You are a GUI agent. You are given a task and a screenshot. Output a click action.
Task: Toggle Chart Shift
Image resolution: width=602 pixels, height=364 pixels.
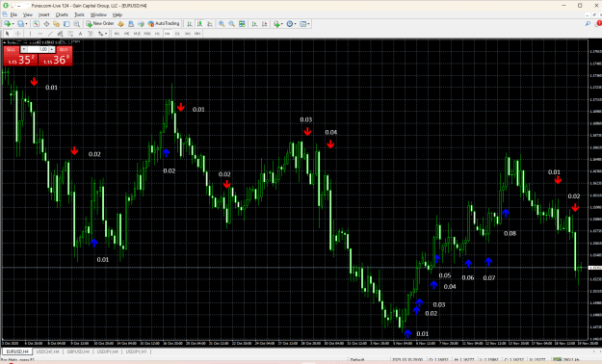coord(265,24)
